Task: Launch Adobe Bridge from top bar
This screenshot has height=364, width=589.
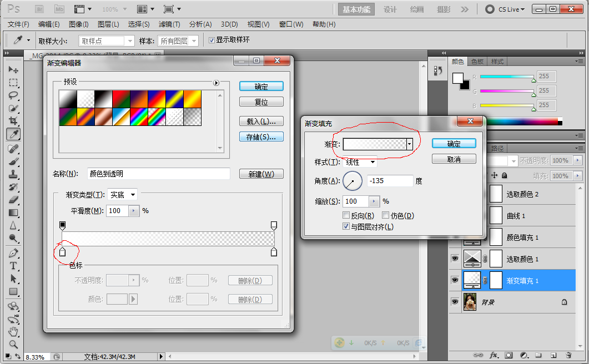Action: 39,9
